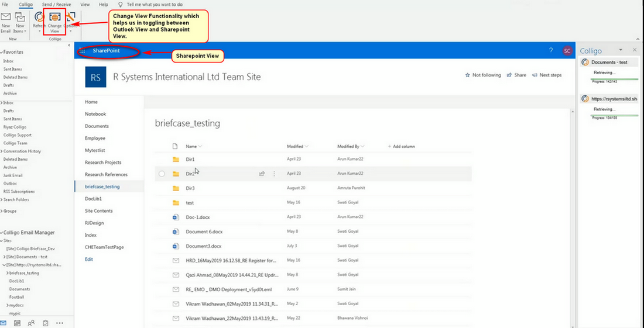Open the Help ribbon tab
The image size is (644, 328).
pyautogui.click(x=104, y=4)
